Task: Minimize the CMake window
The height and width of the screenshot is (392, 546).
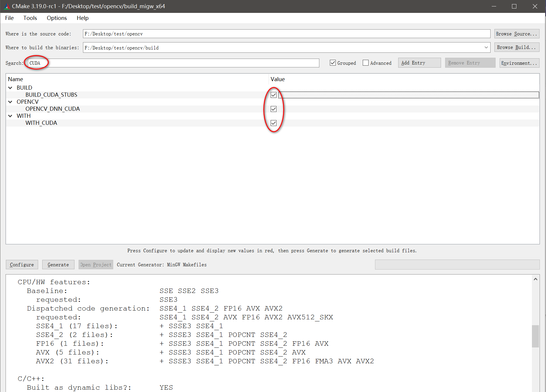Action: (494, 6)
